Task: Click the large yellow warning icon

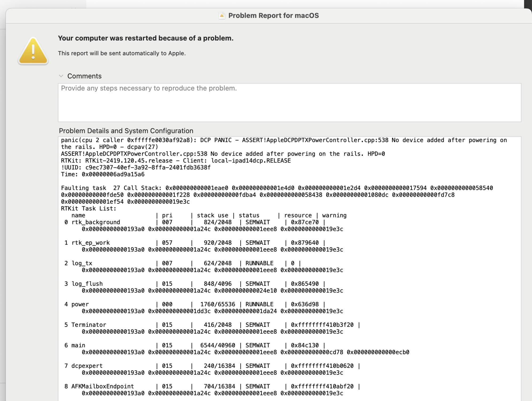Action: 33,51
